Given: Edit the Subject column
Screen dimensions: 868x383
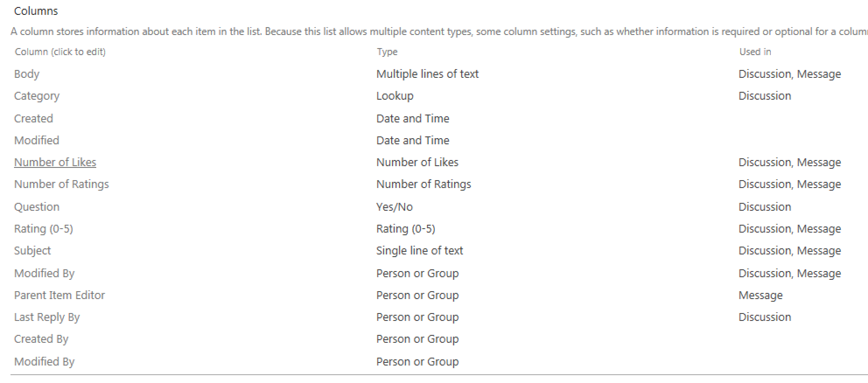Looking at the screenshot, I should click(32, 251).
